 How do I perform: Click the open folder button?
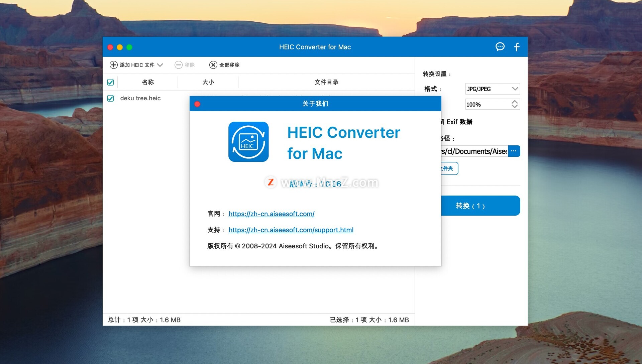pos(449,168)
